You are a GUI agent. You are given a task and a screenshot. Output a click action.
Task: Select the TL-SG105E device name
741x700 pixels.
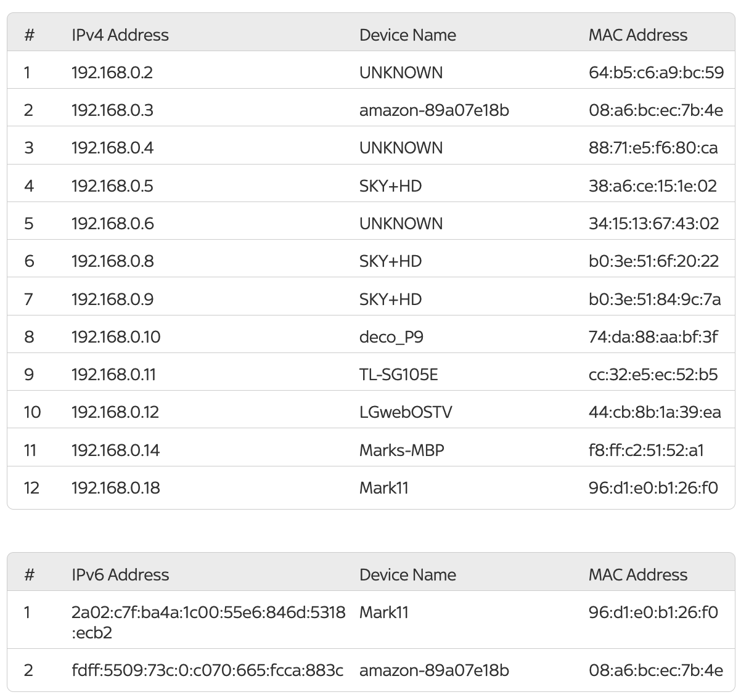pos(398,375)
